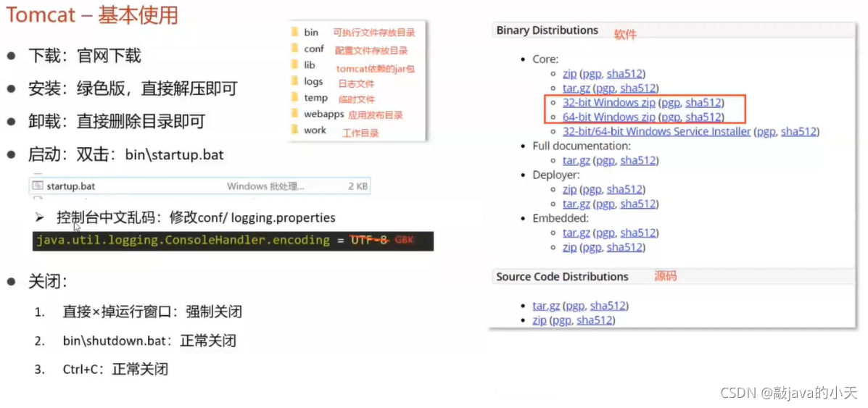Click the ConsoleHandler.encoding code line

point(233,241)
